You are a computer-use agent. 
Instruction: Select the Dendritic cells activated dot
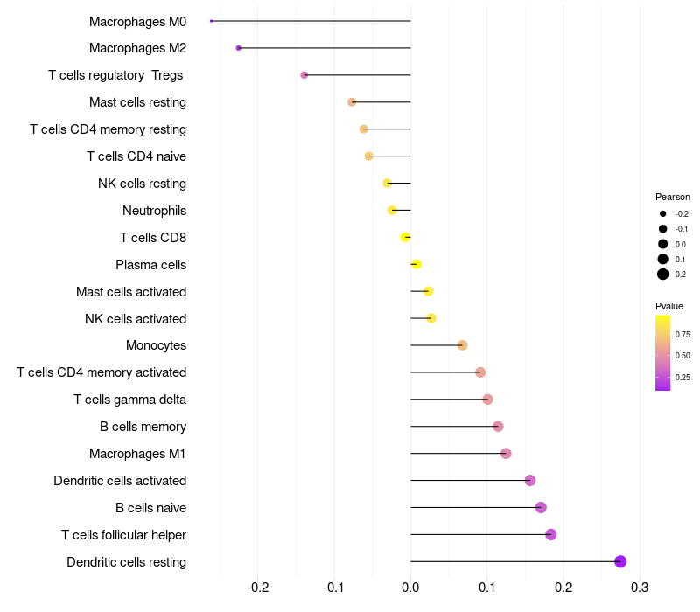coord(530,480)
